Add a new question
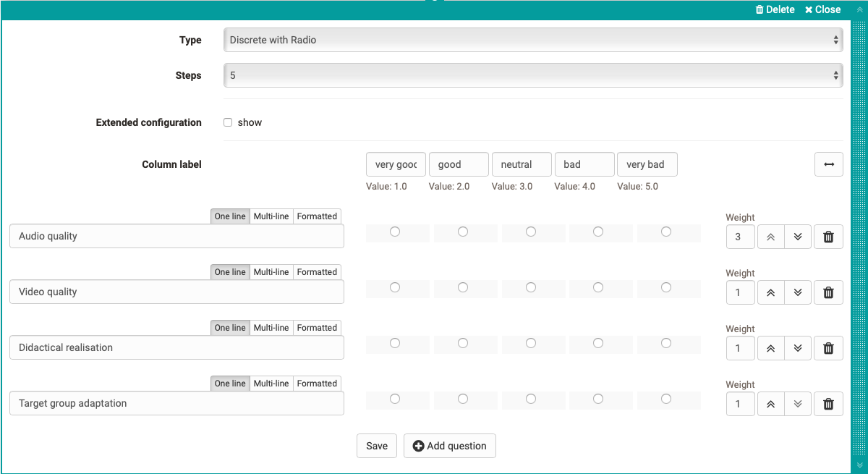This screenshot has width=868, height=474. [x=450, y=446]
